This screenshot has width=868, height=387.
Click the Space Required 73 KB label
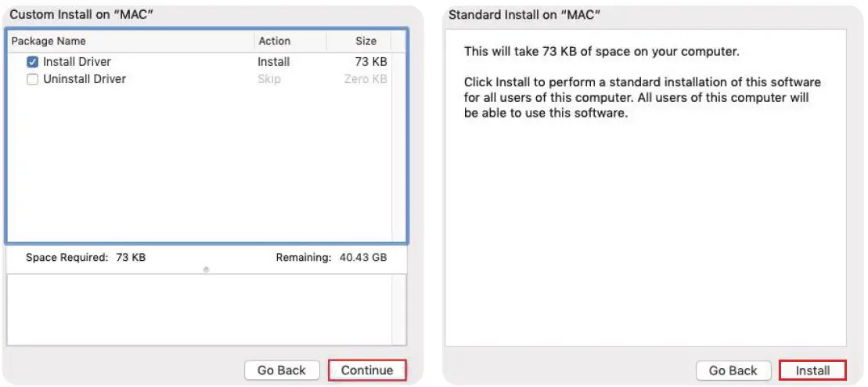pos(85,257)
